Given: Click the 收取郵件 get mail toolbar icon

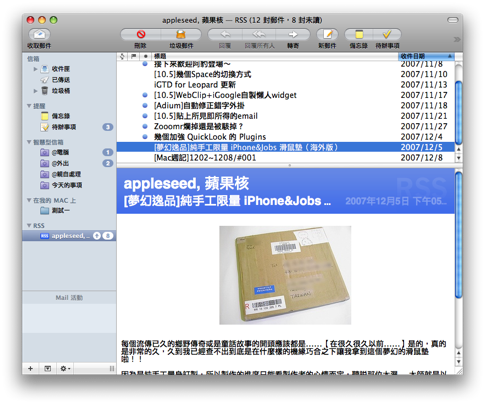Looking at the screenshot, I should click(x=39, y=34).
